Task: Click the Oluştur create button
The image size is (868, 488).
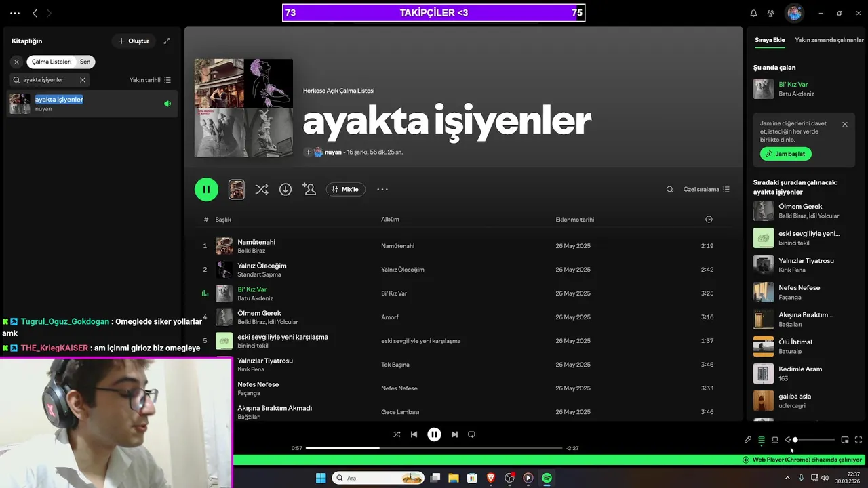Action: tap(134, 41)
